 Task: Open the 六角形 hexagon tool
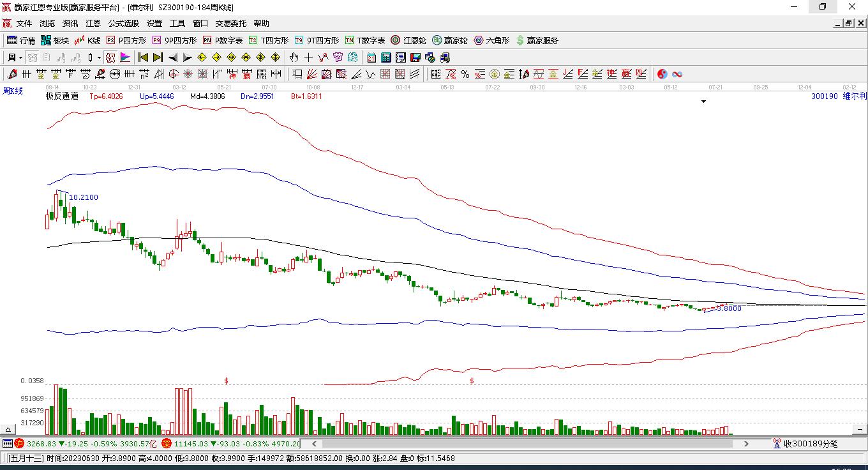pos(491,40)
